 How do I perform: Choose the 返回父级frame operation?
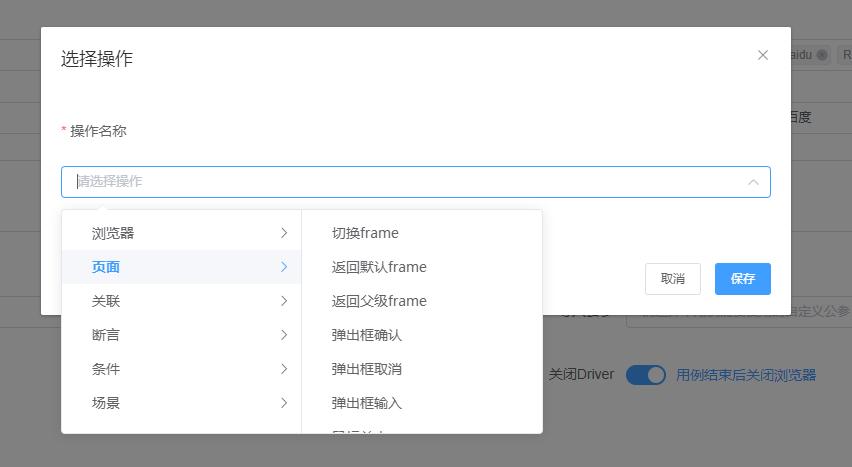[x=422, y=301]
